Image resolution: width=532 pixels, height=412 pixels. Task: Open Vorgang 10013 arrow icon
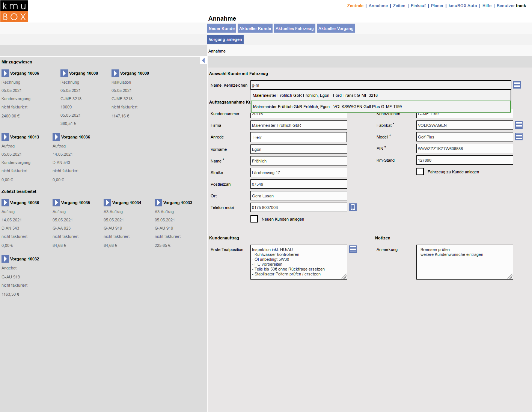click(x=5, y=137)
